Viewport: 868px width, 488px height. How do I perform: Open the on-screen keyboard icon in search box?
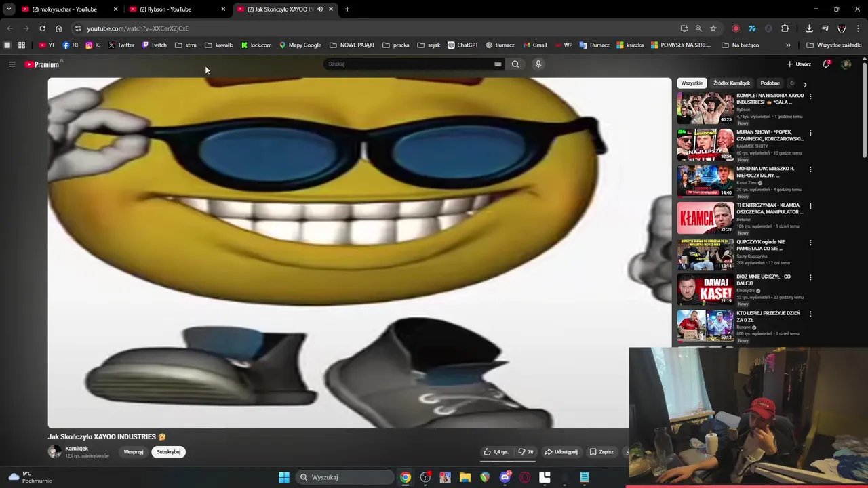pyautogui.click(x=498, y=64)
